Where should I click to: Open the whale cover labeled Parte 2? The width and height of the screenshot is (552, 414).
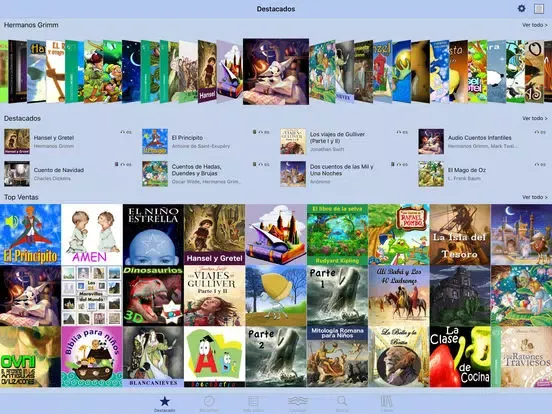pyautogui.click(x=276, y=357)
